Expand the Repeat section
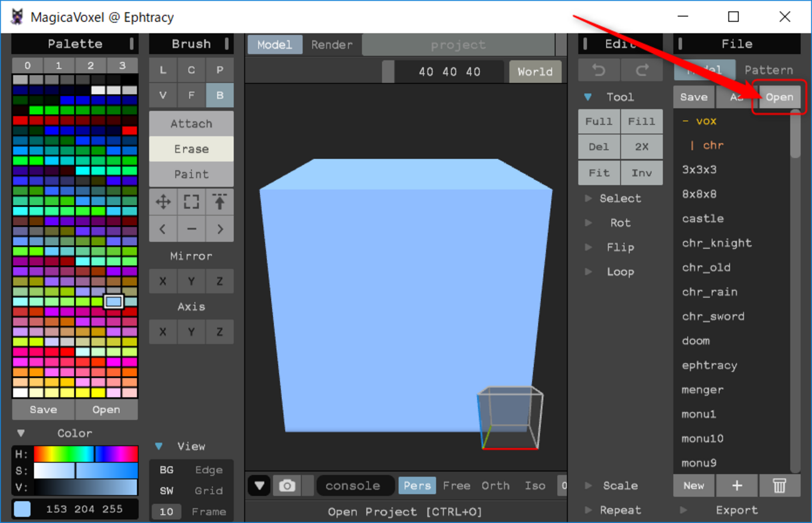The height and width of the screenshot is (523, 812). [588, 510]
